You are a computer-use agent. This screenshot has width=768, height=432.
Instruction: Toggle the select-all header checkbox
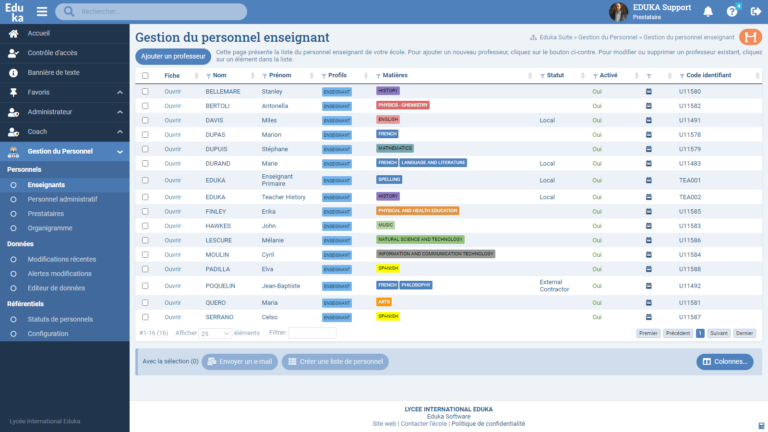pyautogui.click(x=145, y=75)
